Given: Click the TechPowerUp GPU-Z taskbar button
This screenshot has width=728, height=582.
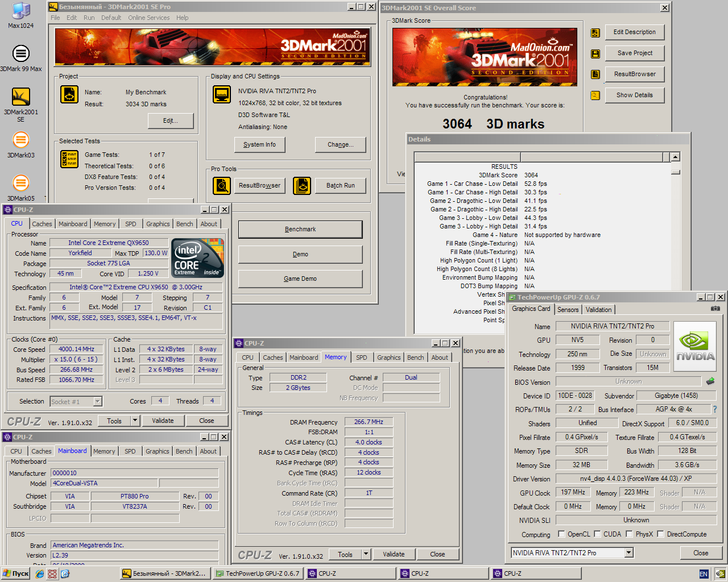Looking at the screenshot, I should (x=258, y=573).
